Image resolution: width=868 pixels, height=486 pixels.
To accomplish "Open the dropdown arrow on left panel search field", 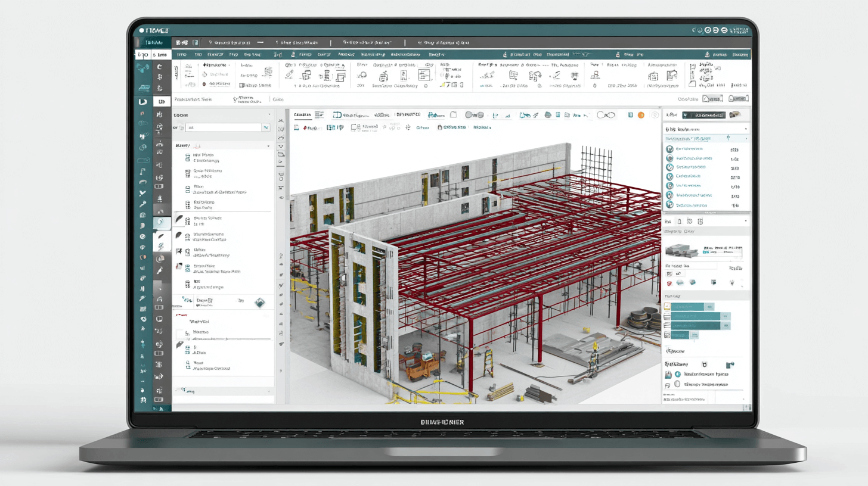I will coord(265,127).
